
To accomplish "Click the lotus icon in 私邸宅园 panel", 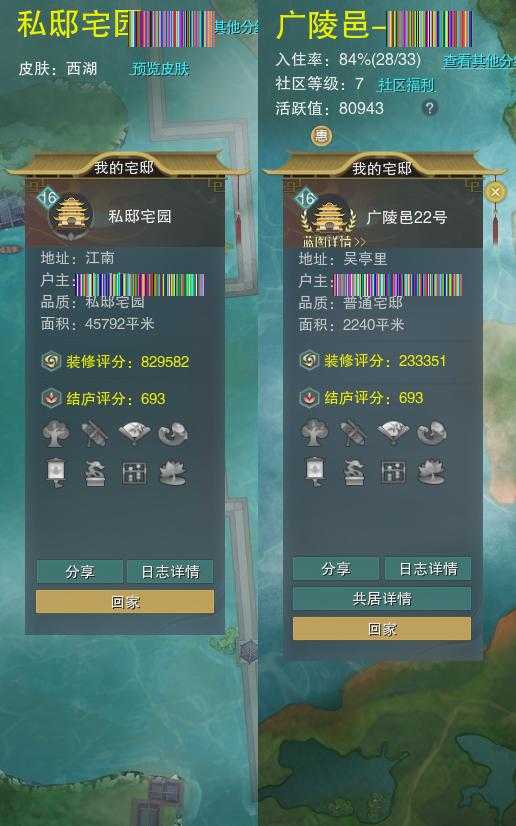I will 173,473.
